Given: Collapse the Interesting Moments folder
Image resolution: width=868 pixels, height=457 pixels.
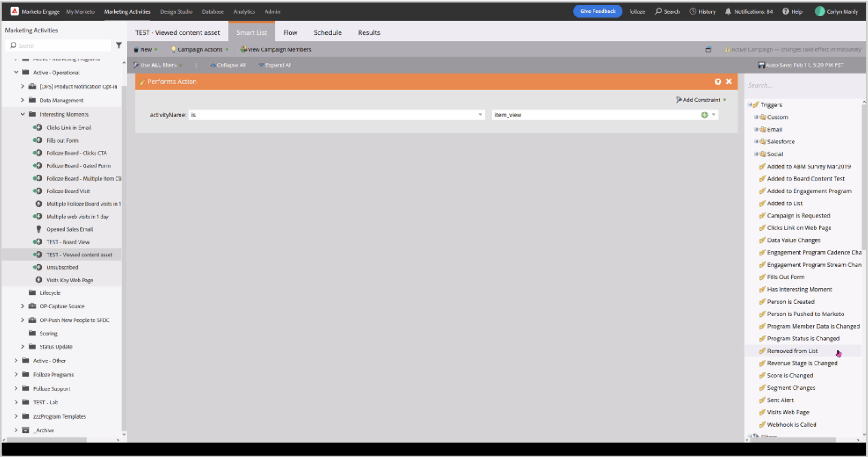Looking at the screenshot, I should [x=22, y=114].
